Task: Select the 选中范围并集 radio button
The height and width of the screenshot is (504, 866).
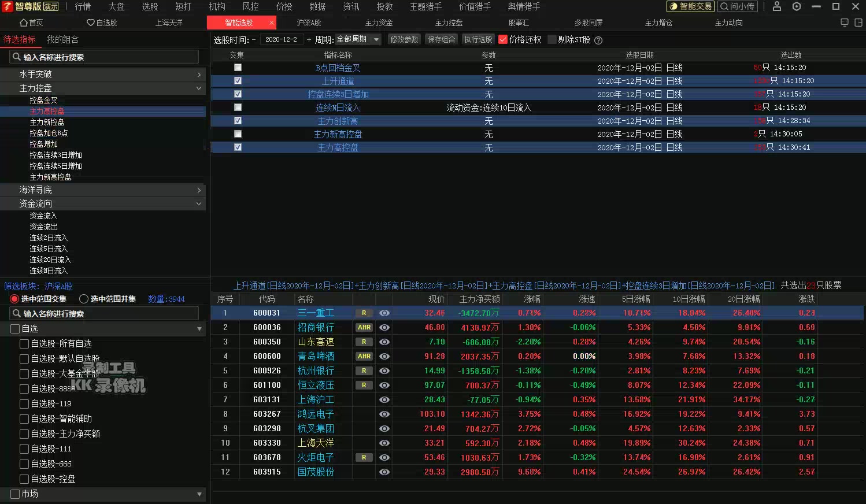Action: coord(84,299)
